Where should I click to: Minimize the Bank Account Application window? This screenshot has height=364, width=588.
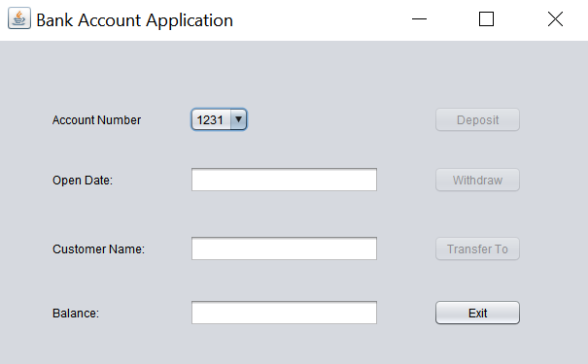[x=419, y=18]
